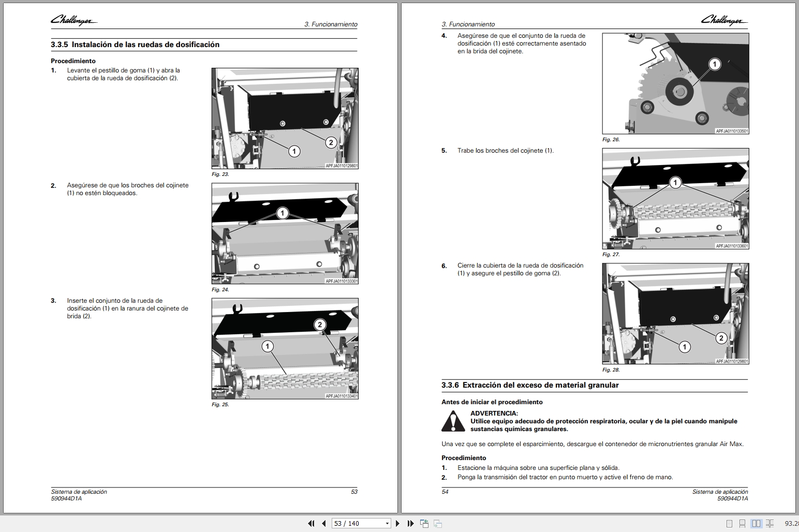Click the Fig. 25 metering wheel illustration

pos(285,348)
